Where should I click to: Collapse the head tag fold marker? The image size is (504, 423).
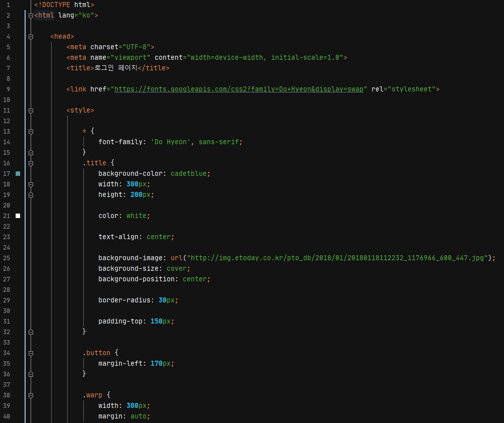point(31,37)
